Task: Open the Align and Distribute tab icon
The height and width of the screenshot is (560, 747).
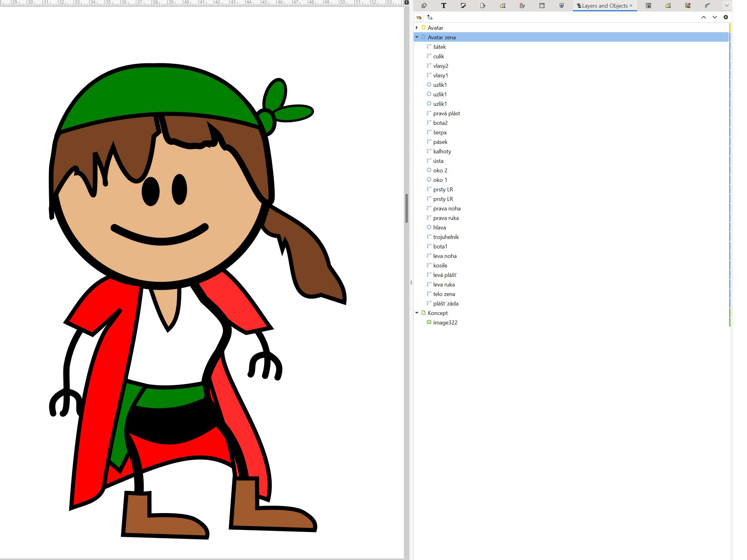Action: coord(522,6)
